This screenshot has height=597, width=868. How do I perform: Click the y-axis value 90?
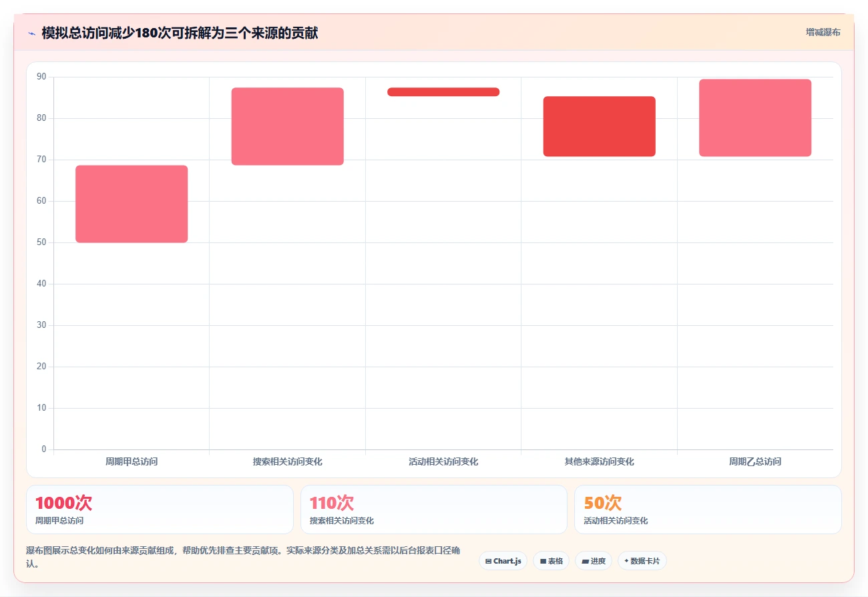click(41, 77)
